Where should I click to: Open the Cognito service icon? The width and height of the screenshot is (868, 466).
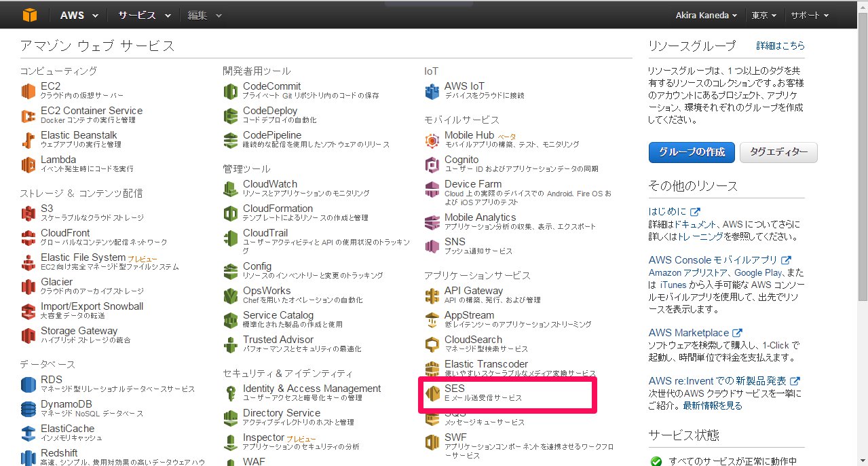432,164
